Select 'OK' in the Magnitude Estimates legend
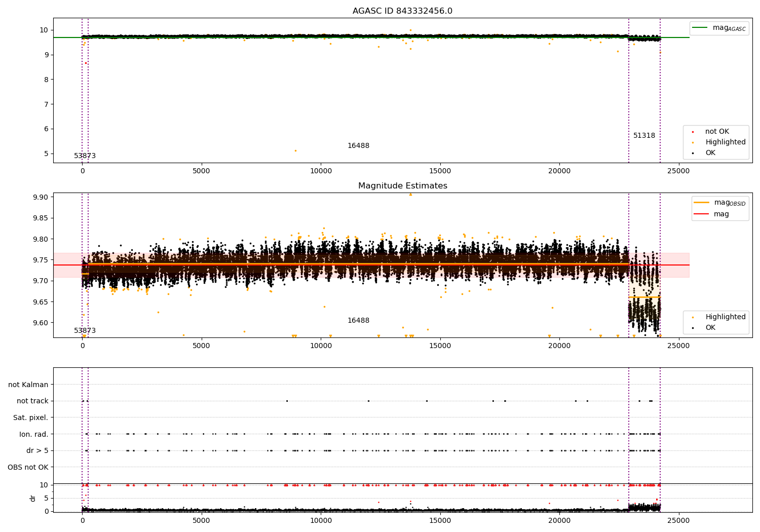Screen dimensions: 760x532 [x=710, y=328]
